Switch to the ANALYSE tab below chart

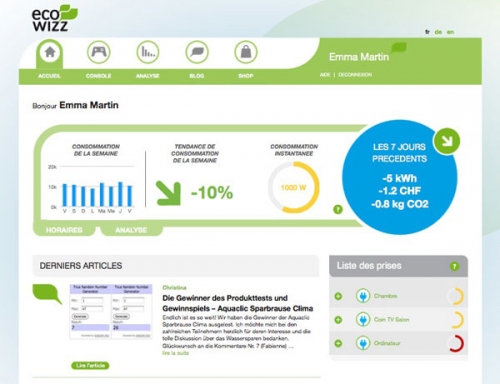pyautogui.click(x=131, y=230)
